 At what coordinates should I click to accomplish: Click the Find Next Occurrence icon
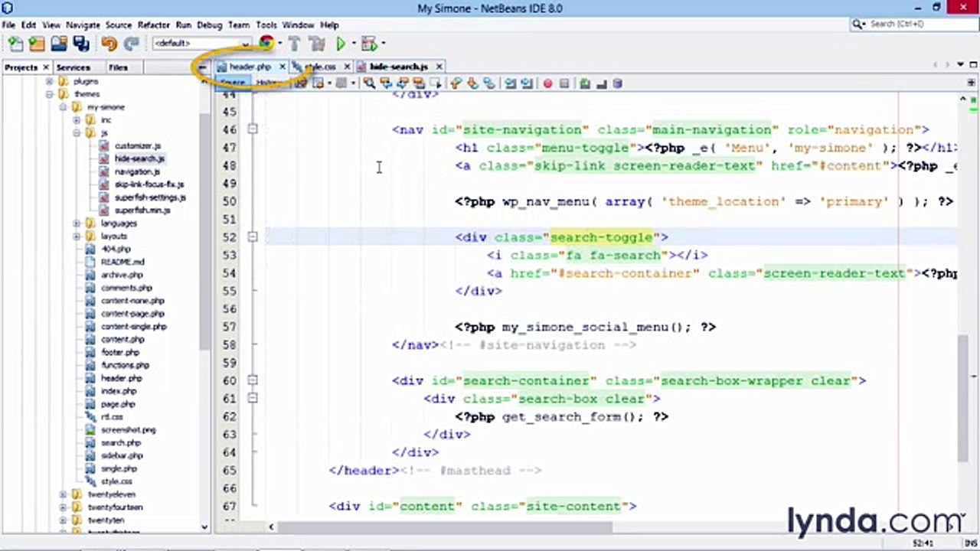[403, 83]
